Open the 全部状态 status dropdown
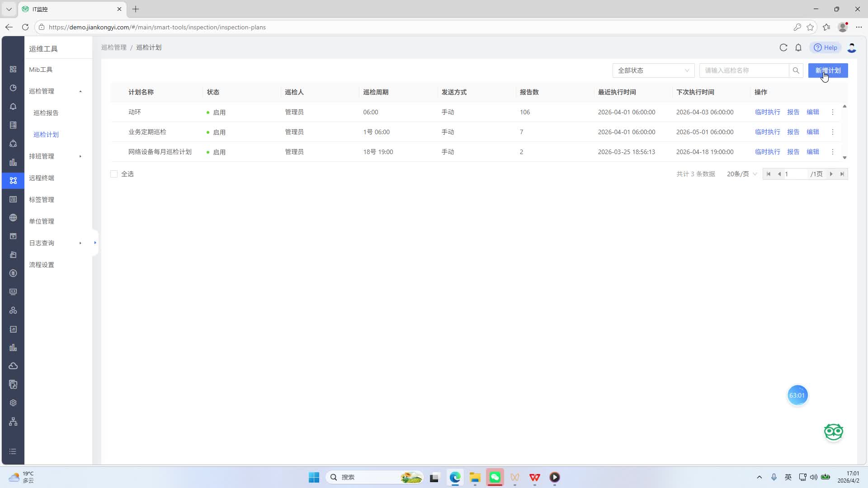868x488 pixels. click(x=653, y=70)
